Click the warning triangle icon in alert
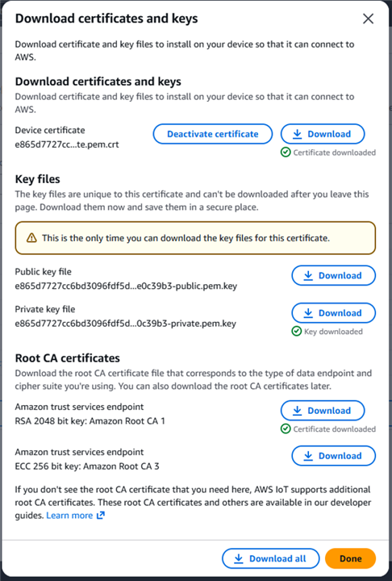Screen dimensions: 392x581 pos(32,238)
